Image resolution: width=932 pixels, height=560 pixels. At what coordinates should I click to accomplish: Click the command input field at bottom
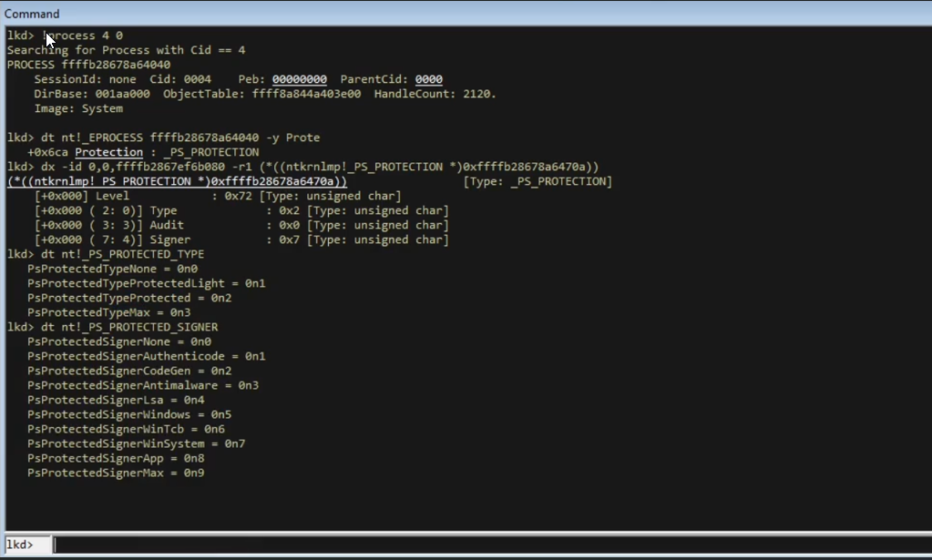492,545
